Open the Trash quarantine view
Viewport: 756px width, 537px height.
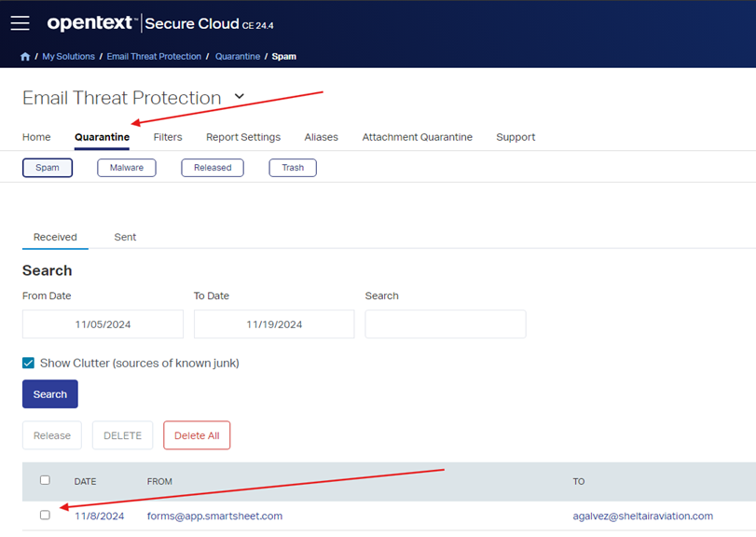[293, 168]
